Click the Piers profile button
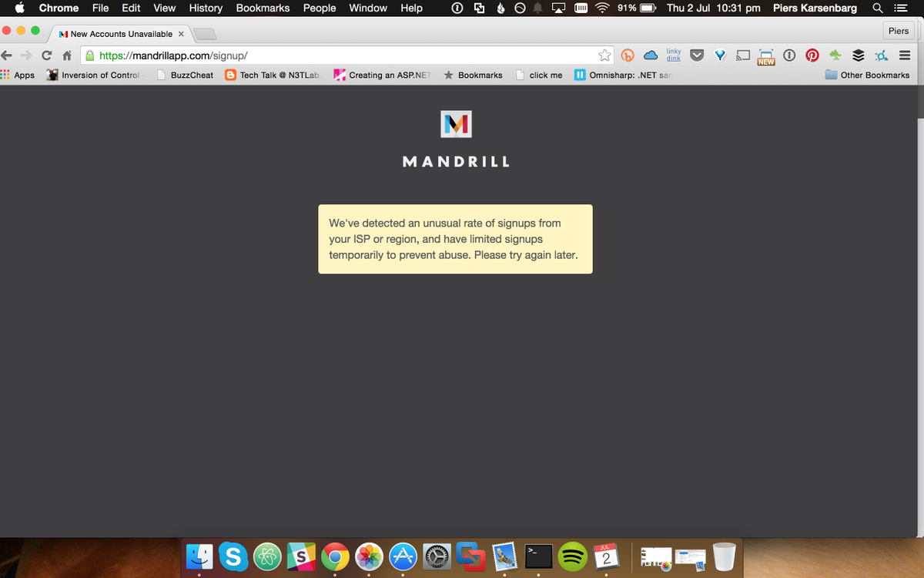This screenshot has height=578, width=924. tap(899, 31)
